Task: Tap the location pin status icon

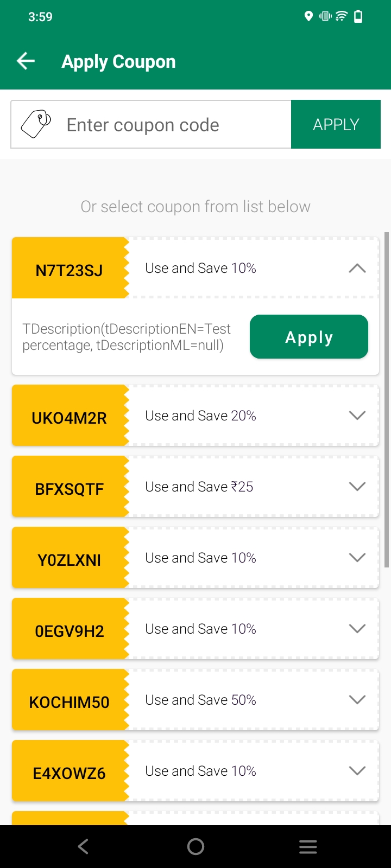Action: point(308,16)
